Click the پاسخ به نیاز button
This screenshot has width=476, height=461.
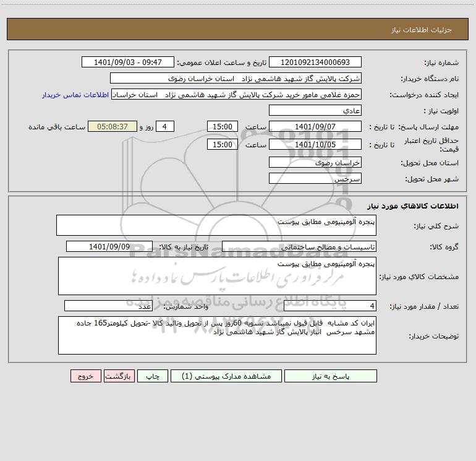point(331,376)
